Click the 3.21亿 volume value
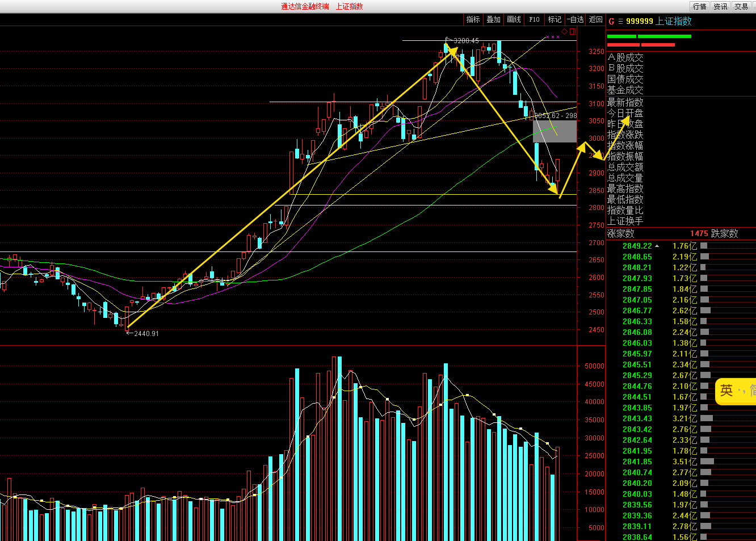Image resolution: width=756 pixels, height=541 pixels. click(684, 418)
